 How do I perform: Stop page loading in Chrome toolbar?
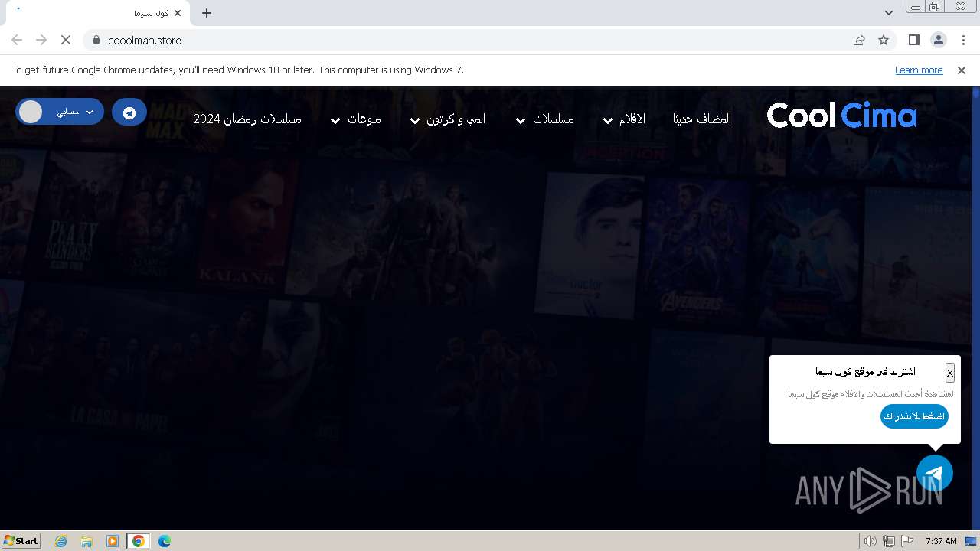tap(66, 40)
